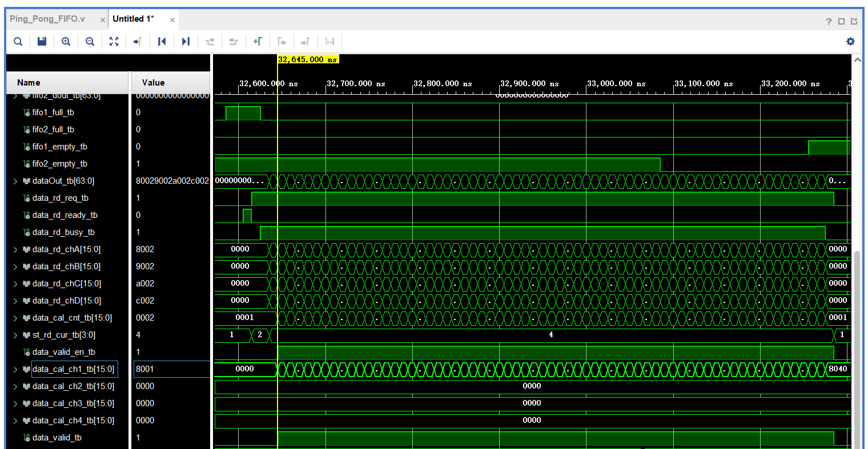The image size is (868, 449).
Task: Select the data_rd_req_tb signal
Action: coord(61,198)
